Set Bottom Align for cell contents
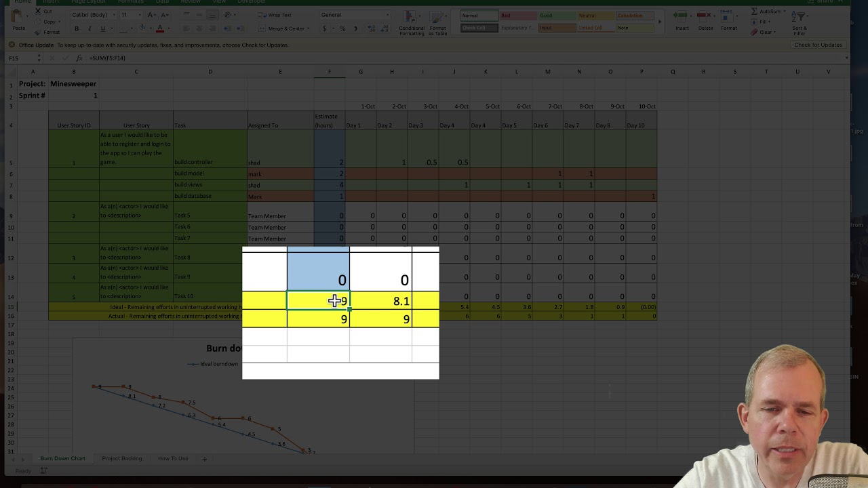The height and width of the screenshot is (488, 868). point(212,14)
